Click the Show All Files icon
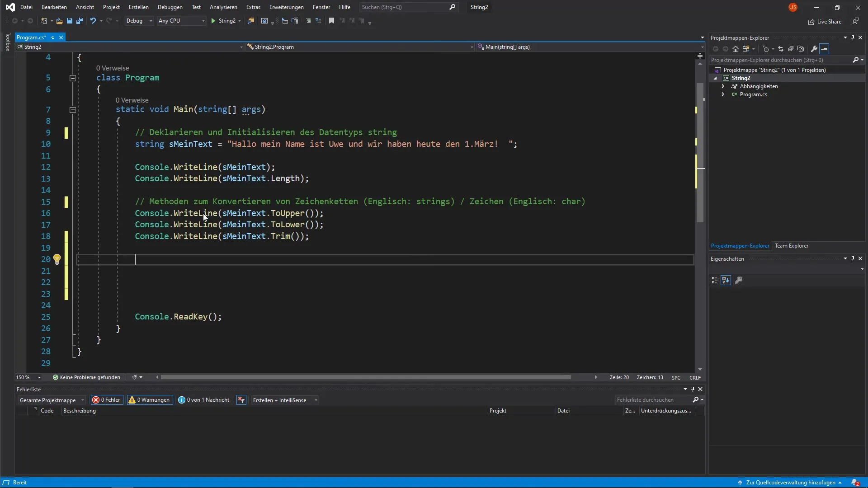The image size is (868, 488). point(801,49)
